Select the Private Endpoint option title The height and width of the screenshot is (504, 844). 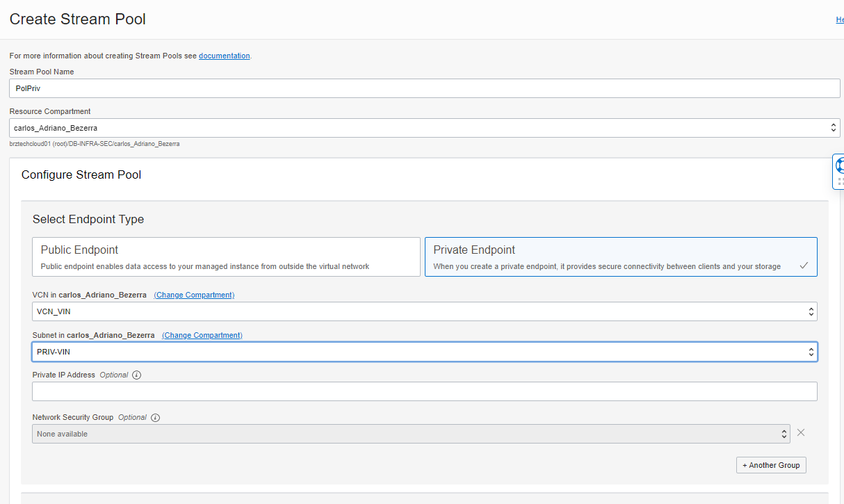point(474,250)
